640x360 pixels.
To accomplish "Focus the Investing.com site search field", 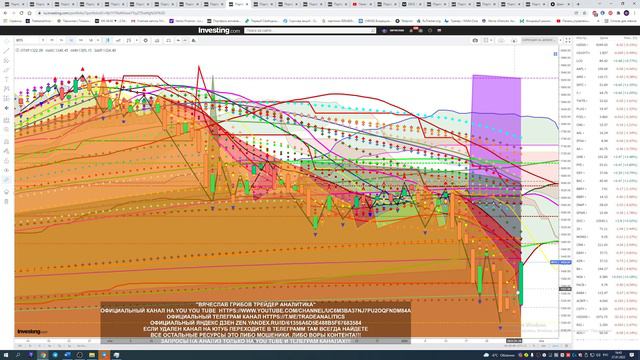I will point(310,31).
